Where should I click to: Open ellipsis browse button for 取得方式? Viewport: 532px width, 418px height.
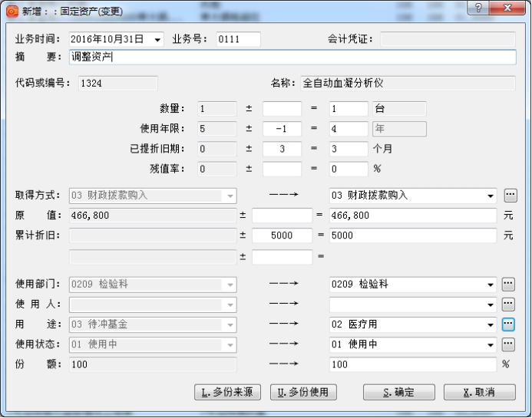511,196
